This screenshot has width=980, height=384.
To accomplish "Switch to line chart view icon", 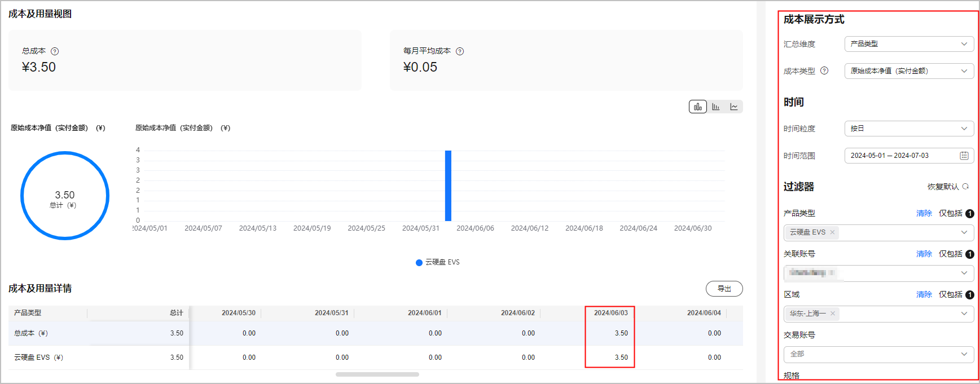I will coord(734,107).
